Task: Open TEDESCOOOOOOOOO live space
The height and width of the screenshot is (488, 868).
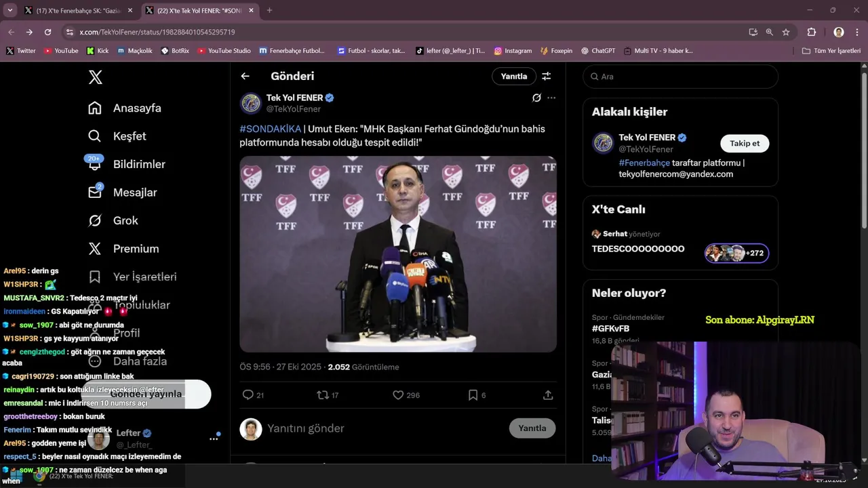Action: click(x=638, y=249)
